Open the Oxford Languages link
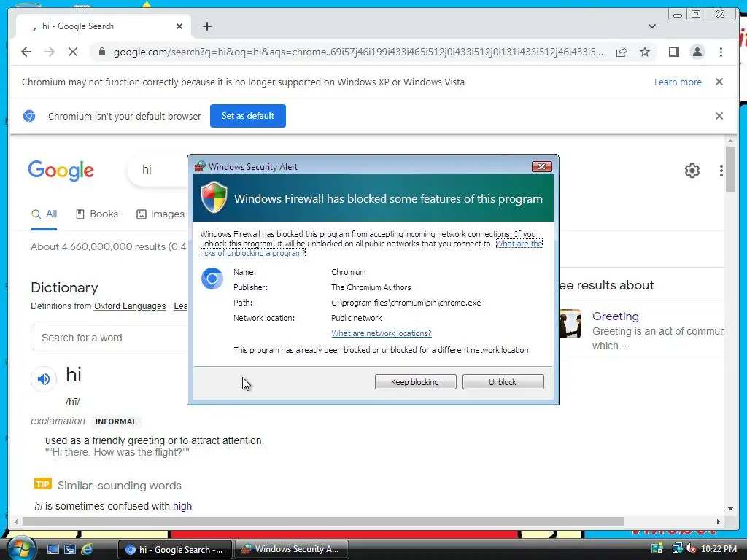747x560 pixels. point(130,306)
